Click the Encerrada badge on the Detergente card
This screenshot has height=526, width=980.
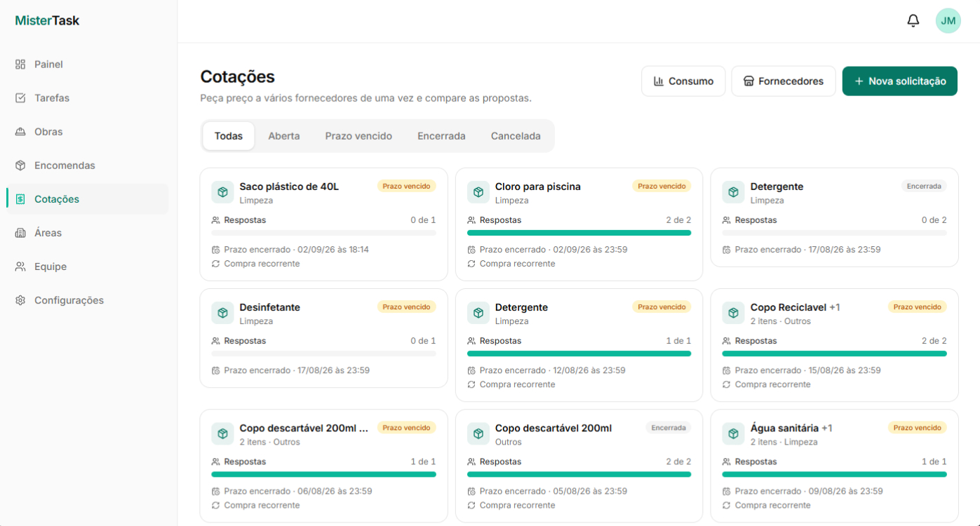(x=924, y=187)
